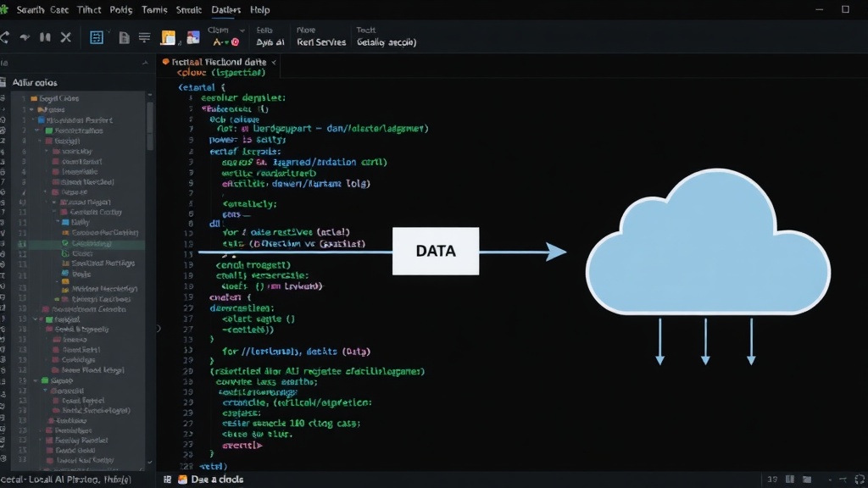Collapse the green "Sayoo" folder arrow
The image size is (868, 488).
tap(35, 380)
